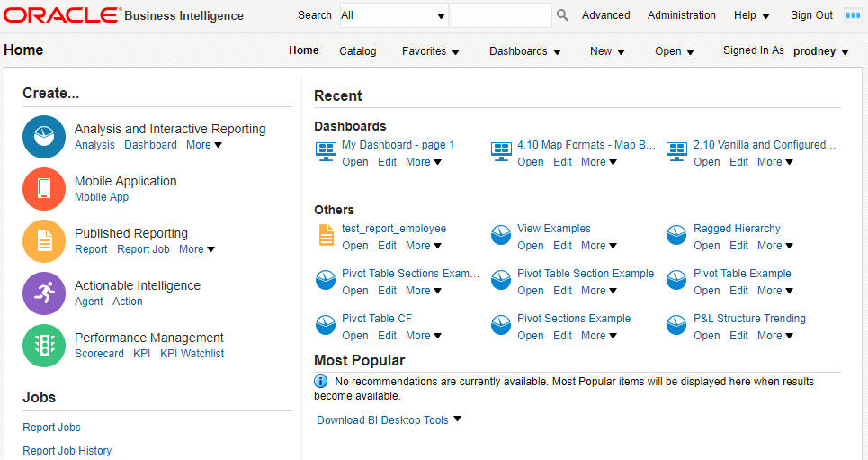This screenshot has height=460, width=868.
Task: Click the test_report_employee document icon
Action: (326, 235)
